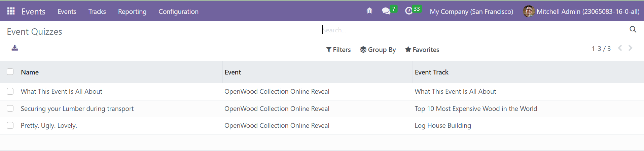This screenshot has height=151, width=644.
Task: Open quiz Securing your Lumber during transport
Action: click(77, 109)
